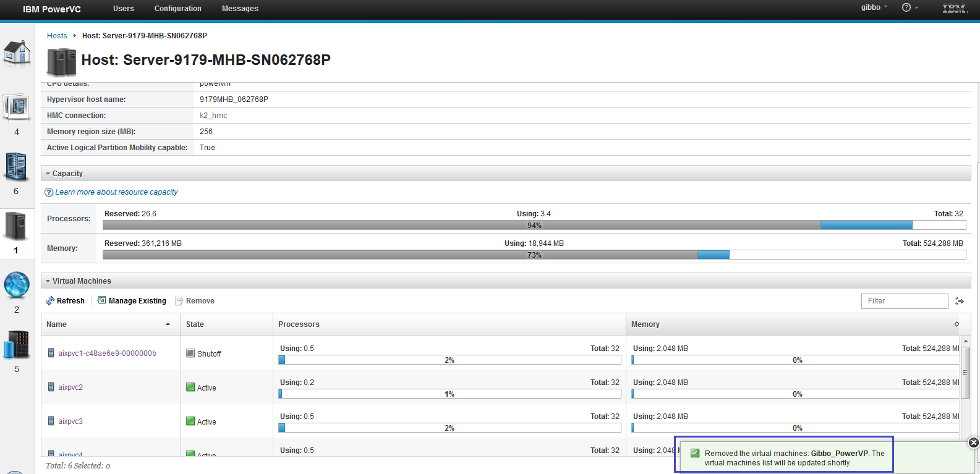Click Active state icon for aixpvc3
980x474 pixels.
point(190,421)
